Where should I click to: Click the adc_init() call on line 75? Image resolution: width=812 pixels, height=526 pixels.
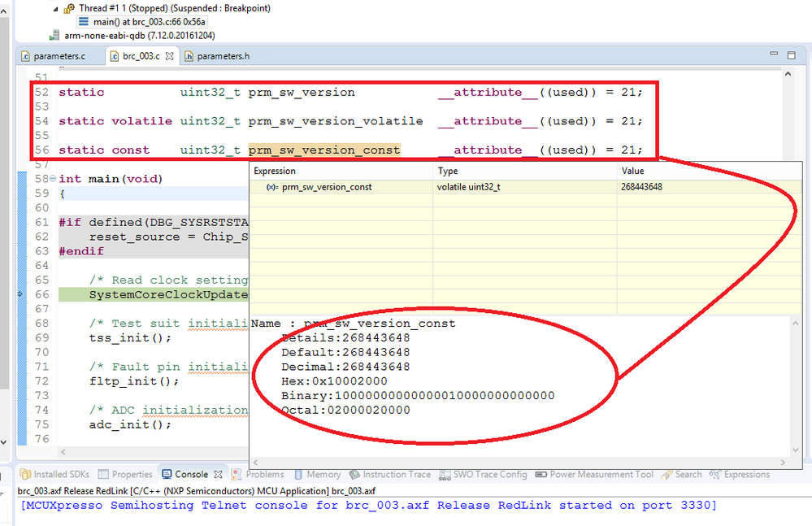pos(130,425)
